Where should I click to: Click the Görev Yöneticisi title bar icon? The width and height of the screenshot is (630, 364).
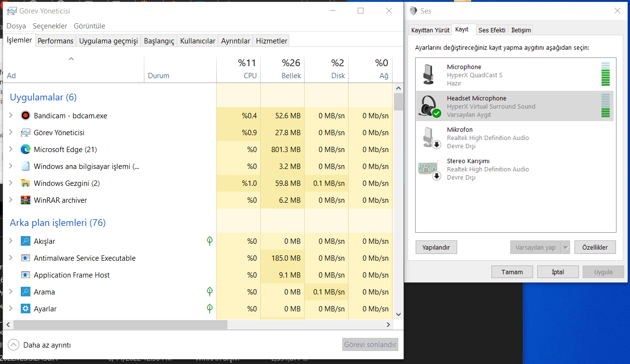[x=12, y=11]
